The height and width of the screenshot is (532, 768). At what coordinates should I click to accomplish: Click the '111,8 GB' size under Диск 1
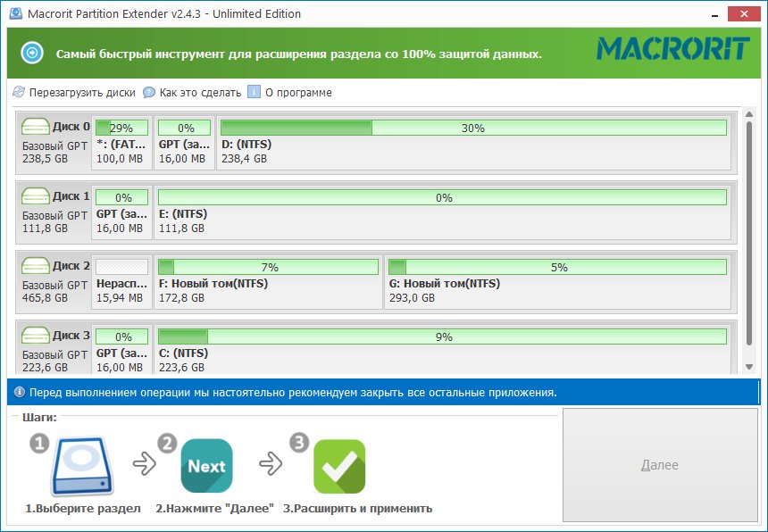45,229
